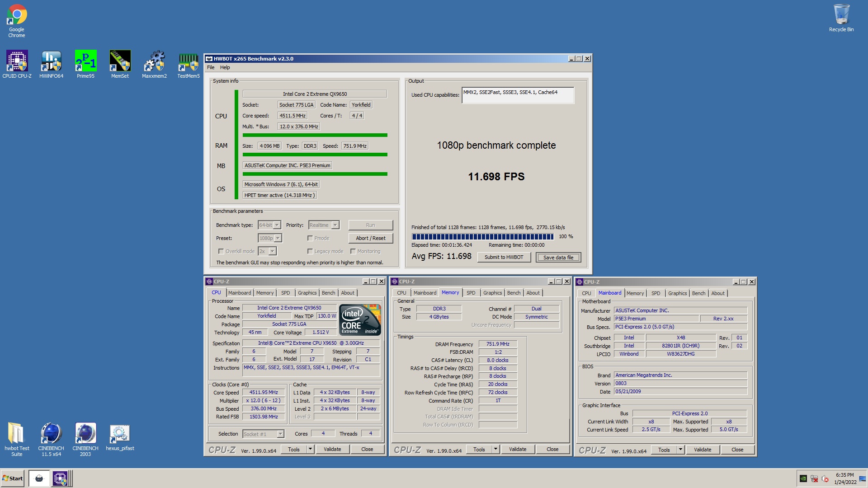Open the hexus_pifast desktop icon

120,437
